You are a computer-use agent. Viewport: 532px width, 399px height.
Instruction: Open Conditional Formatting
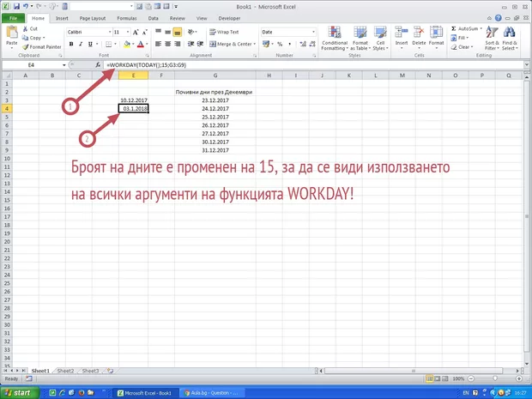click(x=335, y=39)
